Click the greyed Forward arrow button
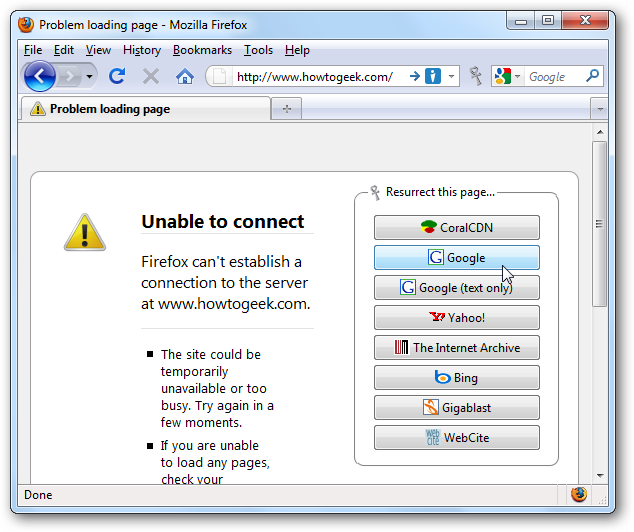 70,76
